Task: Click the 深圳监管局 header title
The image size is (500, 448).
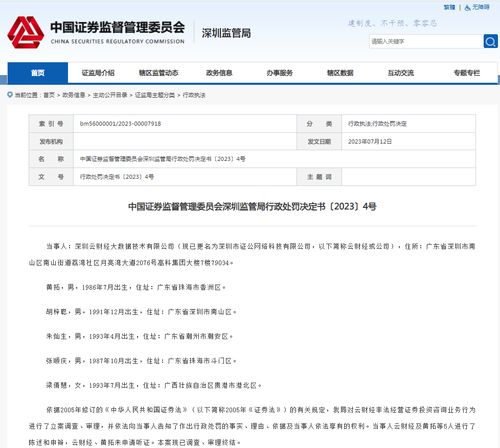Action: point(226,33)
